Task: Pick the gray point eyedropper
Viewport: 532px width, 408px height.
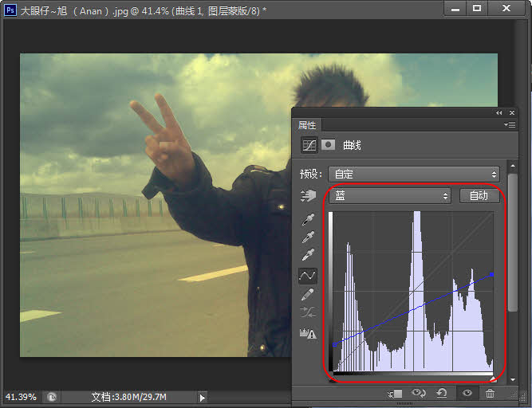Action: (x=308, y=237)
